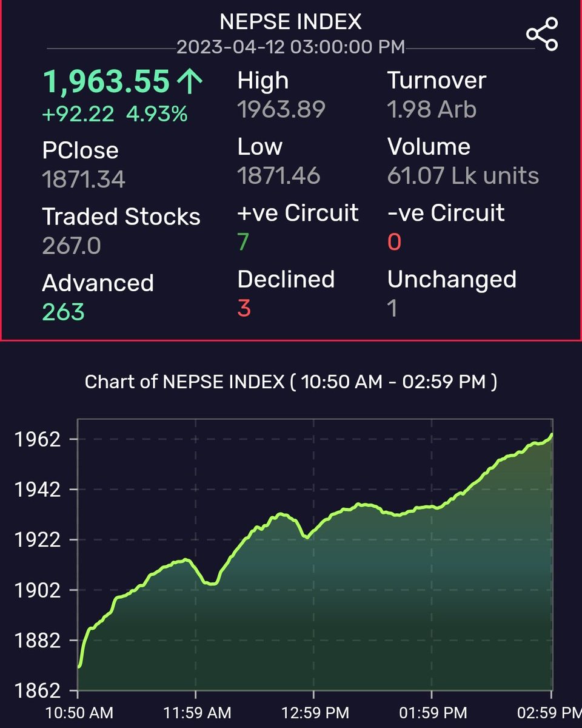Tap the share icon
The image size is (582, 728).
click(x=541, y=35)
